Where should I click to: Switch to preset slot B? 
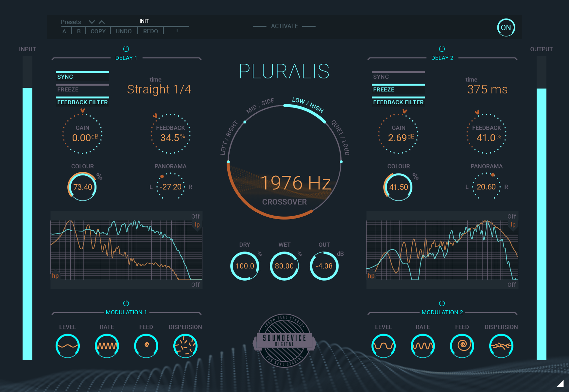(x=78, y=31)
